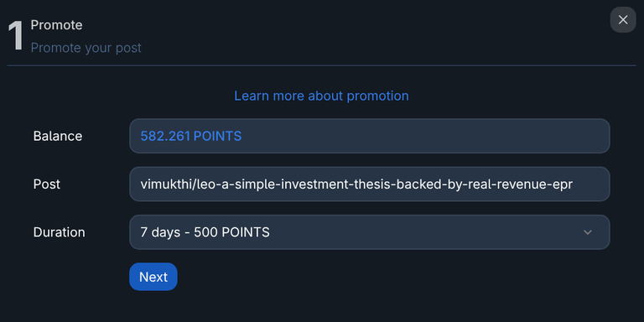Screen dimensions: 644x322
Task: Click the divider line below the Promote header
Action: [322, 65]
